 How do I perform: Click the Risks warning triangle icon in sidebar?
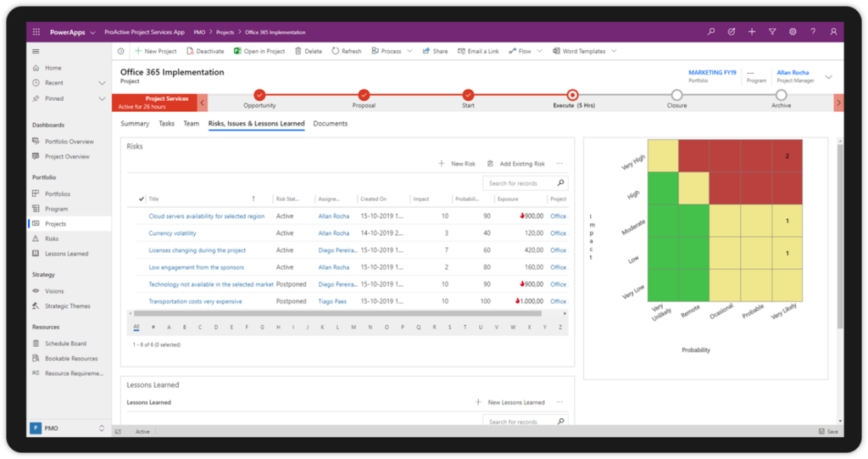coord(36,238)
